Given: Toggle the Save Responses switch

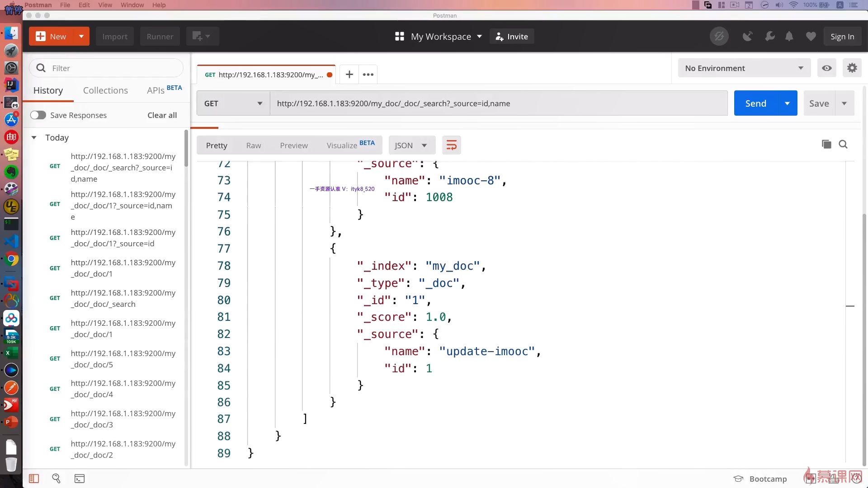Looking at the screenshot, I should [38, 115].
